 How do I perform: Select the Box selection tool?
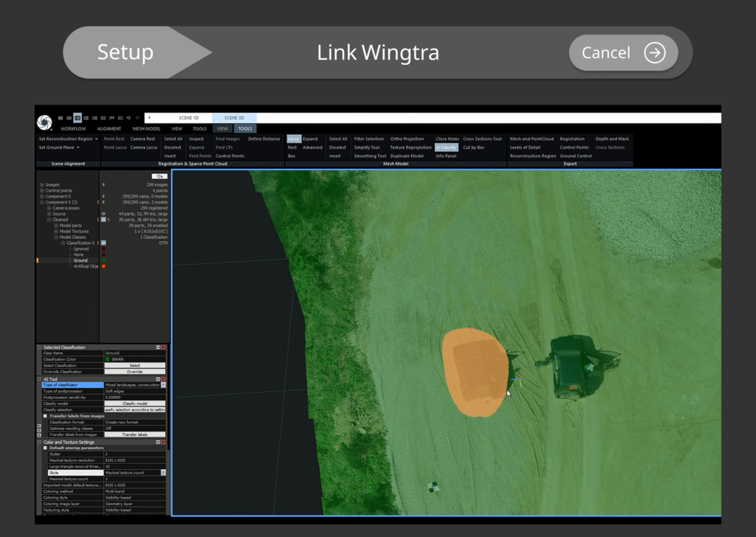click(x=291, y=156)
